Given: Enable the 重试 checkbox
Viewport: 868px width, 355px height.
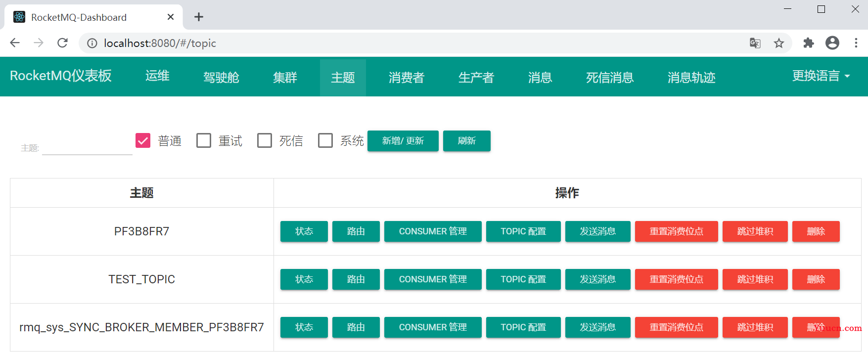Looking at the screenshot, I should pyautogui.click(x=204, y=140).
